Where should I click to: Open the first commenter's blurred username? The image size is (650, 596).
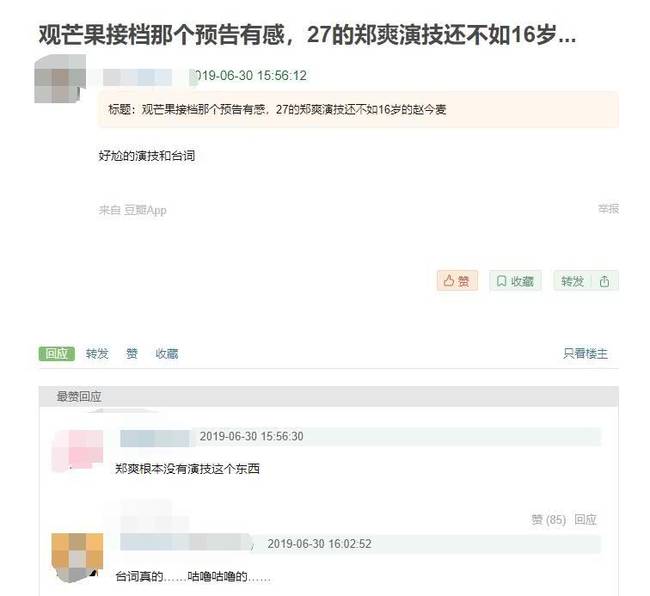point(155,438)
